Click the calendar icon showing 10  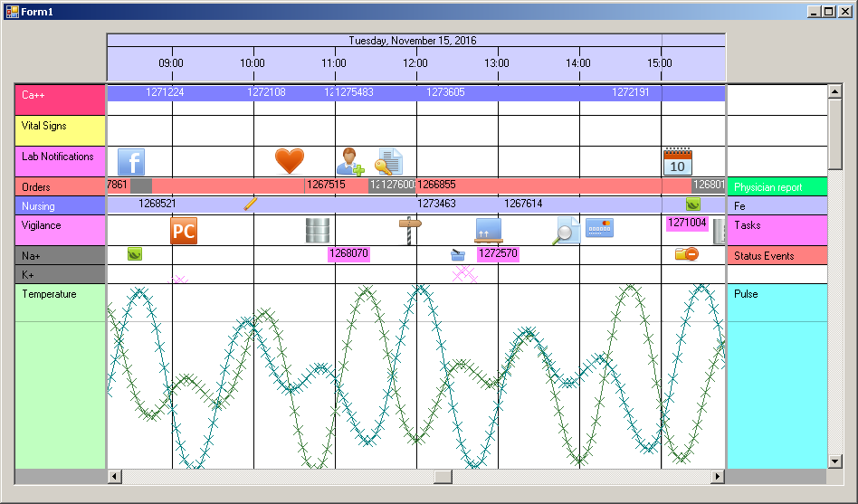point(677,162)
